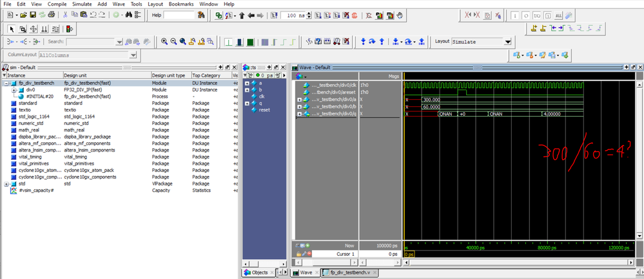Click the Zoom Out magnifier icon
Image resolution: width=644 pixels, height=279 pixels.
pos(173,41)
